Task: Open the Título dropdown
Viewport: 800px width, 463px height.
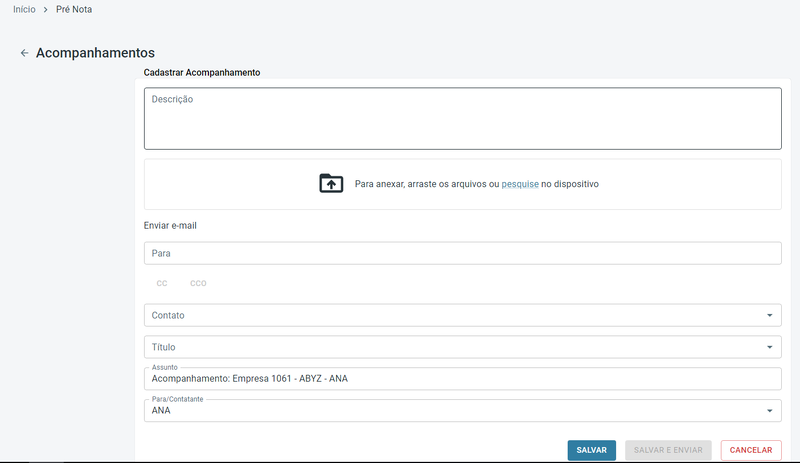Action: click(462, 347)
